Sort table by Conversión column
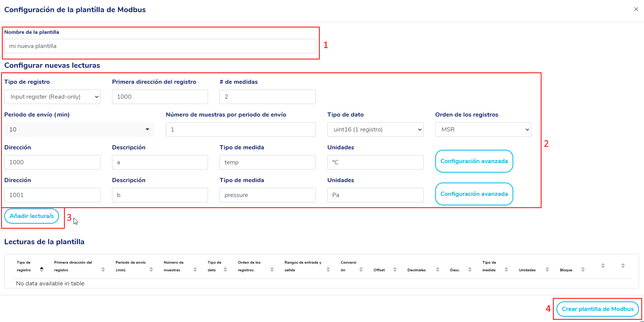 click(348, 266)
